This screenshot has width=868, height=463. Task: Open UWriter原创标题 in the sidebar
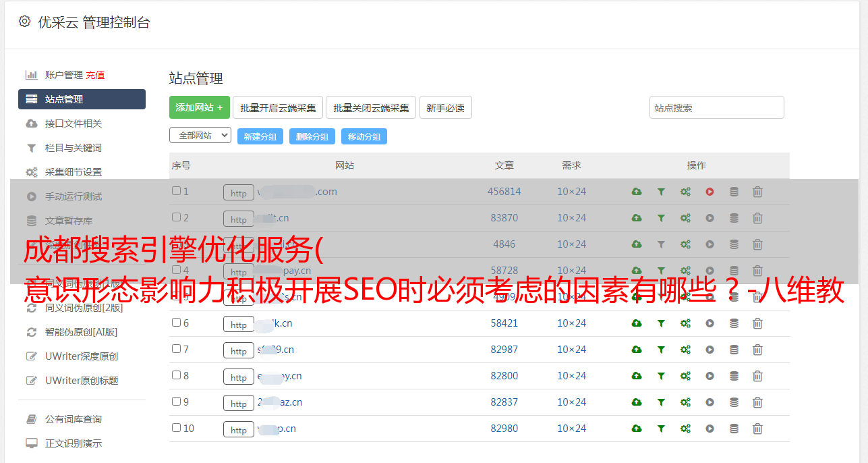click(82, 381)
